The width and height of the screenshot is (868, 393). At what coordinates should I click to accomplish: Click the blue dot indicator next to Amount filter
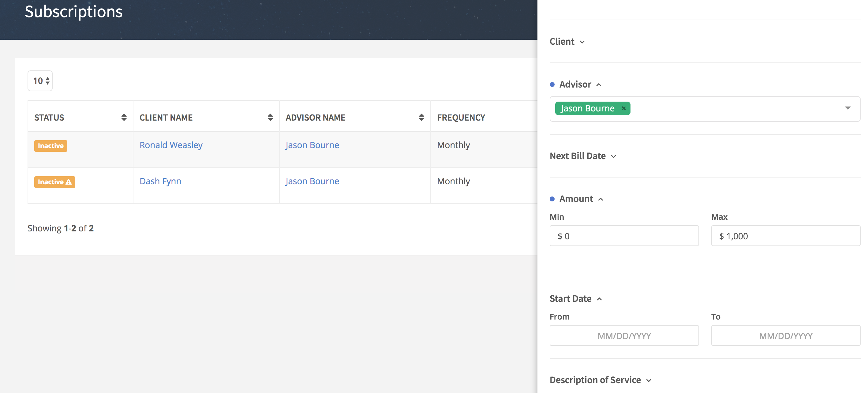click(552, 198)
